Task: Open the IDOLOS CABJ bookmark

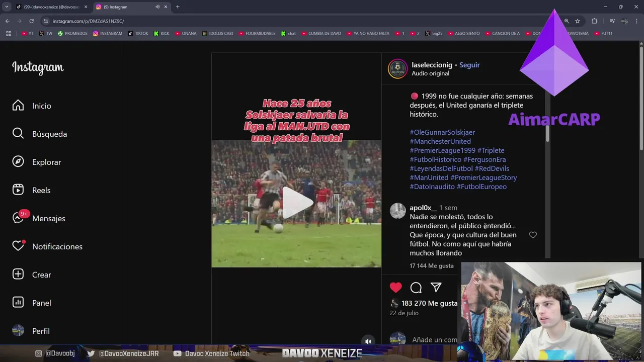Action: coord(218,33)
